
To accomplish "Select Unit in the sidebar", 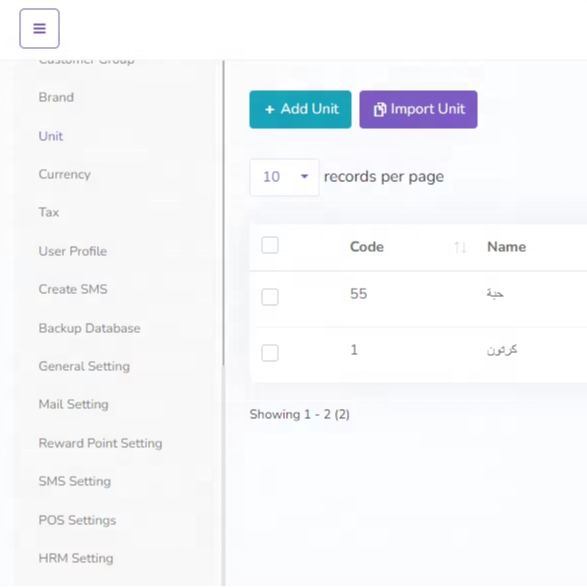I will pyautogui.click(x=51, y=136).
